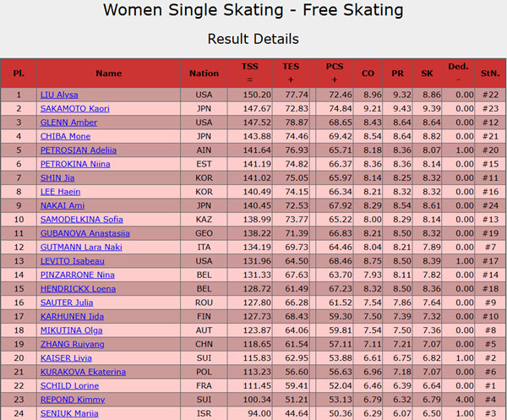
Task: Open GUBANOVA Anastasiia link
Action: coord(85,233)
